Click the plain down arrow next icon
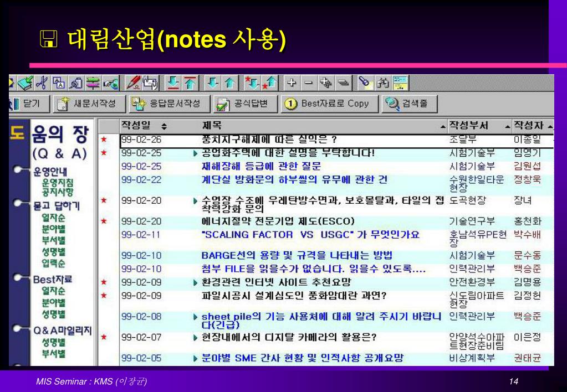567x392 pixels. pos(213,83)
